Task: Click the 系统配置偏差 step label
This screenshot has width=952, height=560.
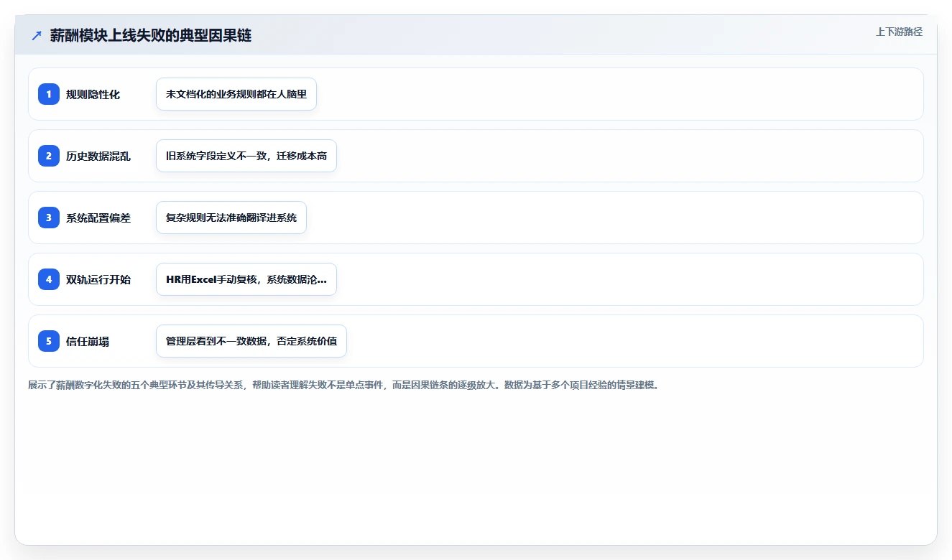Action: (98, 218)
